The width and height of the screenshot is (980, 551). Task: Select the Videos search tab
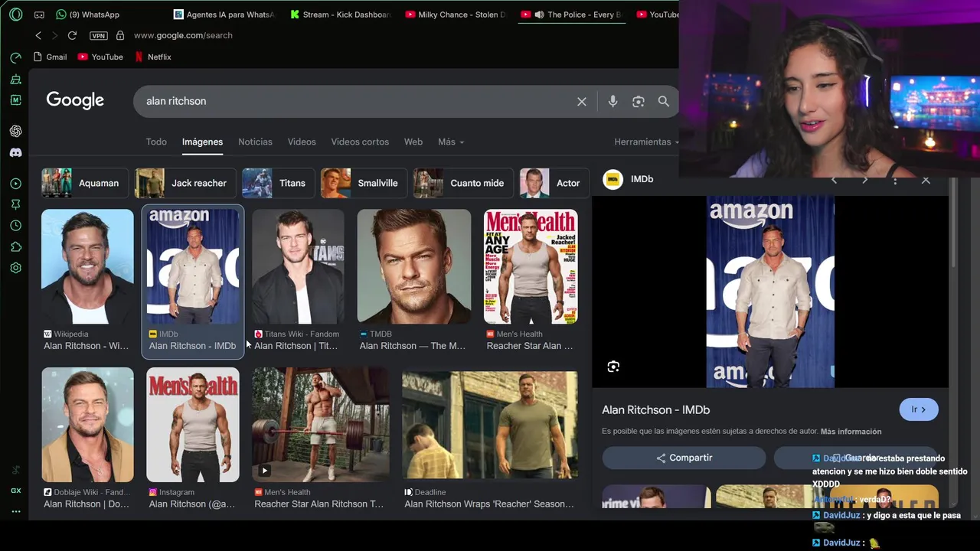coord(302,142)
